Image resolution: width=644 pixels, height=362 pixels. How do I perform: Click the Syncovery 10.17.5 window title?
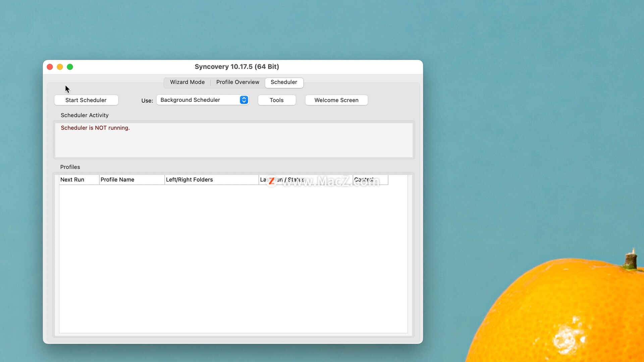pos(237,67)
